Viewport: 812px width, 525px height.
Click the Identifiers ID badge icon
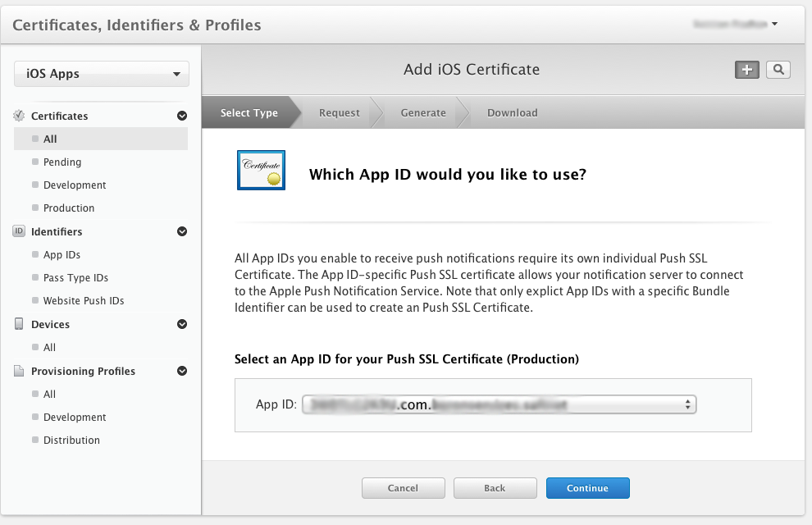(20, 231)
